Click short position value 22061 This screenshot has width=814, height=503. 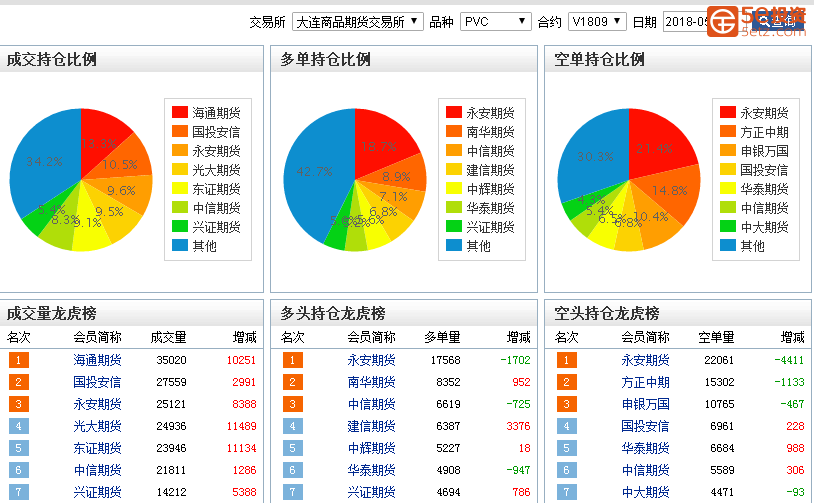pos(719,360)
